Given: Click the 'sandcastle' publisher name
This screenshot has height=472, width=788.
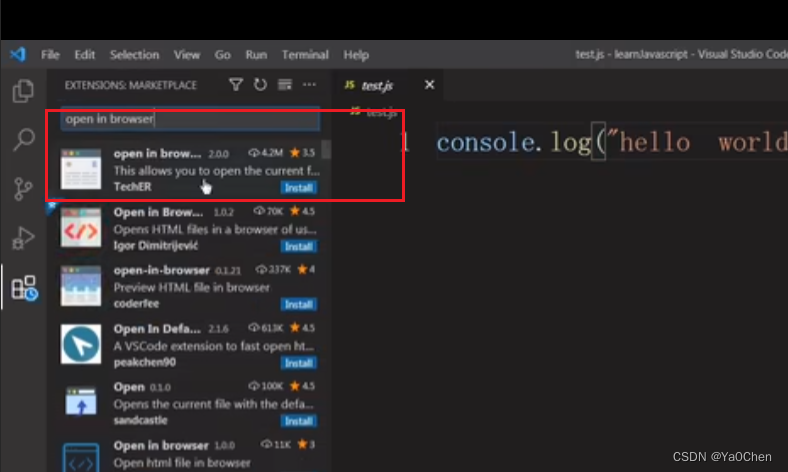Looking at the screenshot, I should tap(141, 420).
